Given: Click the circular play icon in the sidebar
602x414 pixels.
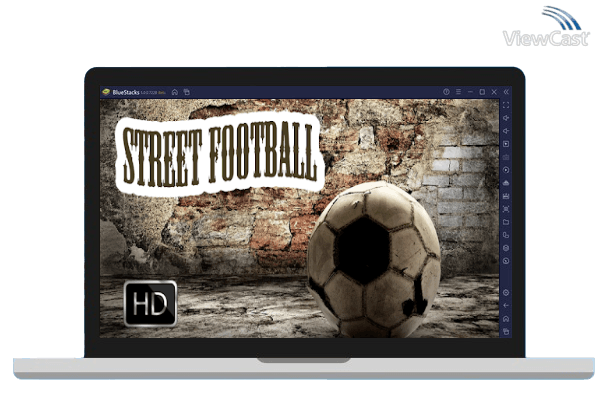Looking at the screenshot, I should point(506,170).
